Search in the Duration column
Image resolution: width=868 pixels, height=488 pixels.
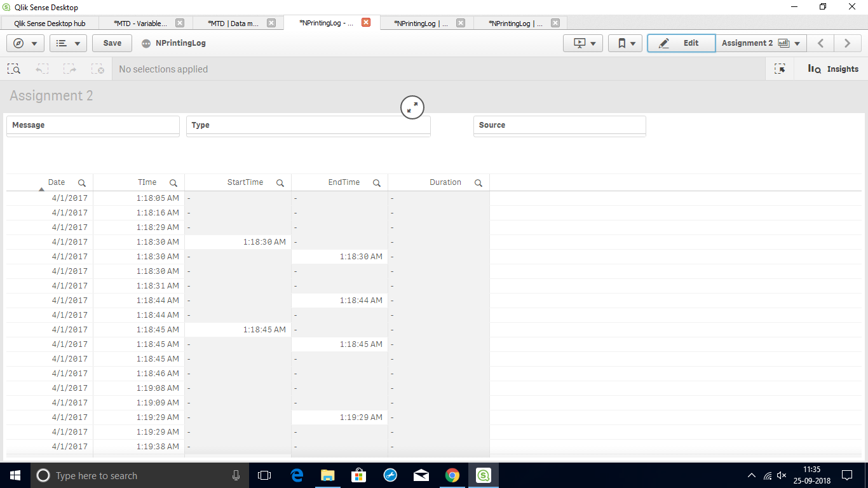coord(478,183)
